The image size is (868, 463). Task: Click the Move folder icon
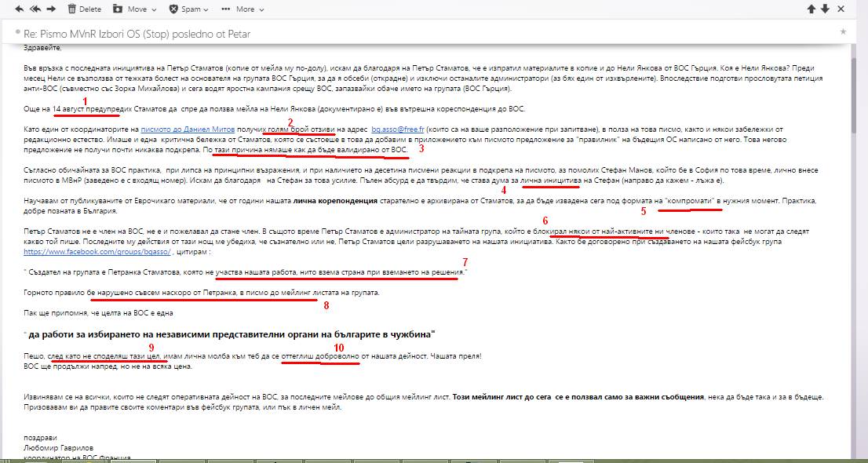[118, 9]
